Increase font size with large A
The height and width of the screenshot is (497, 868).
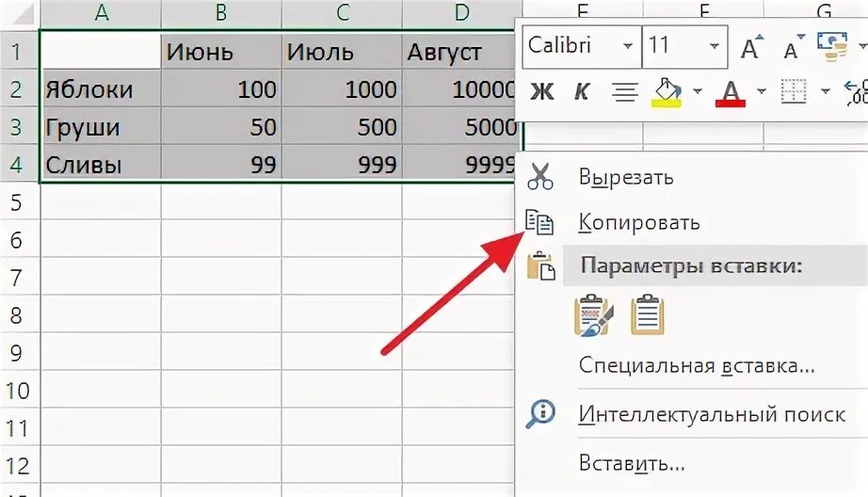pyautogui.click(x=752, y=48)
